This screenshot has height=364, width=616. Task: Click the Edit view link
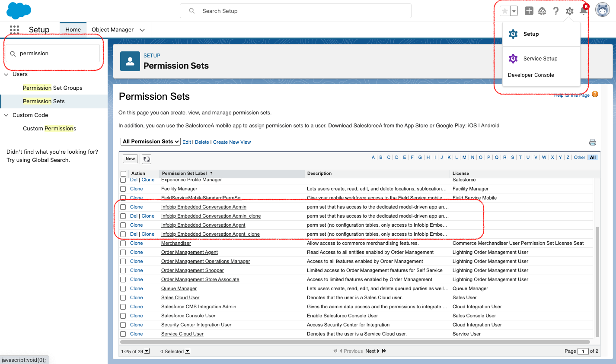click(x=187, y=142)
